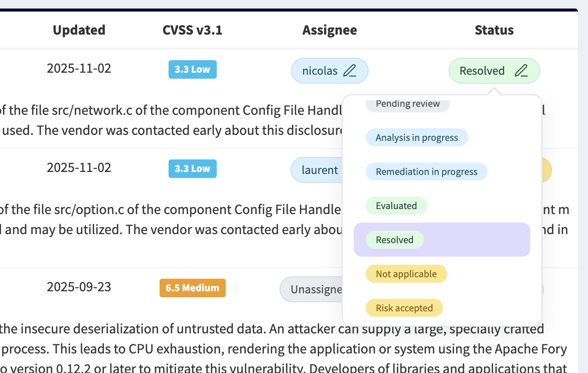Click the Not applicable yellow chip

point(406,274)
